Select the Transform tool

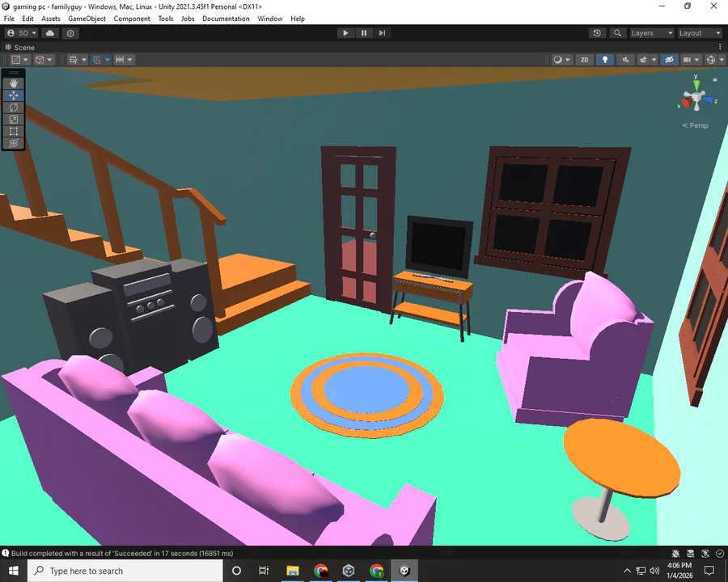[x=14, y=143]
